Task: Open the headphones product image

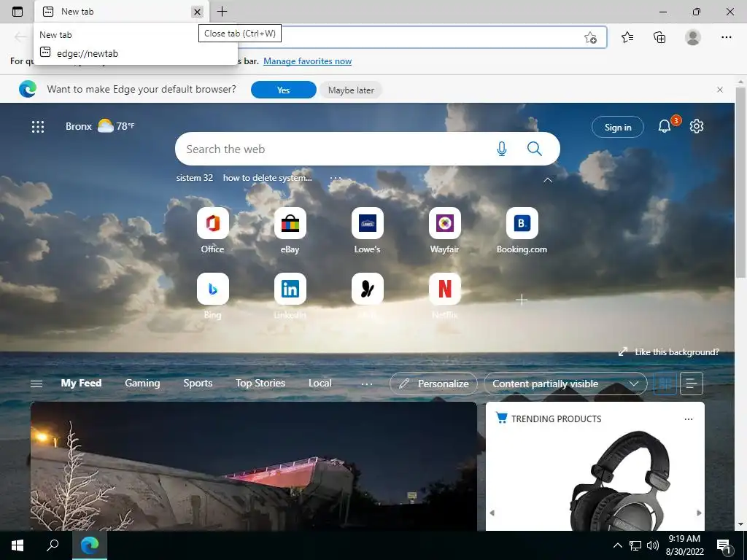Action: [x=619, y=480]
